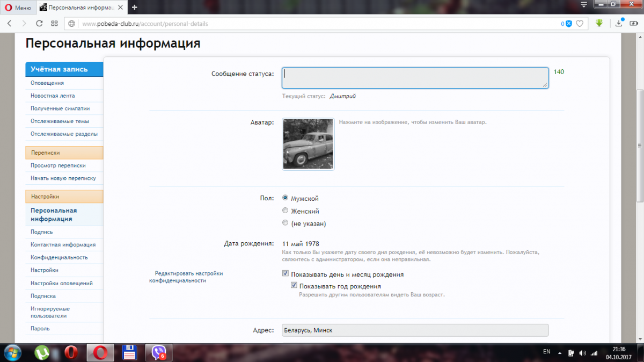The height and width of the screenshot is (362, 644).
Task: Open Редактировать настройки конфиденциальности link
Action: click(186, 277)
